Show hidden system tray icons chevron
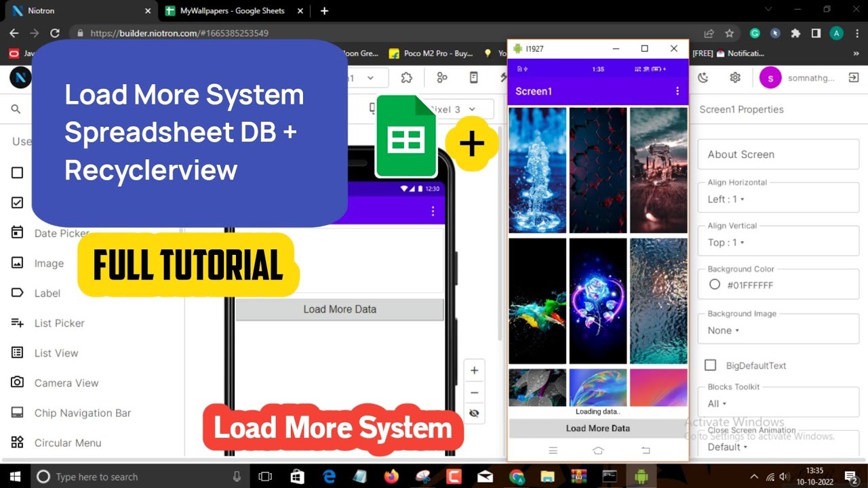Viewport: 868px width, 488px height. point(753,476)
